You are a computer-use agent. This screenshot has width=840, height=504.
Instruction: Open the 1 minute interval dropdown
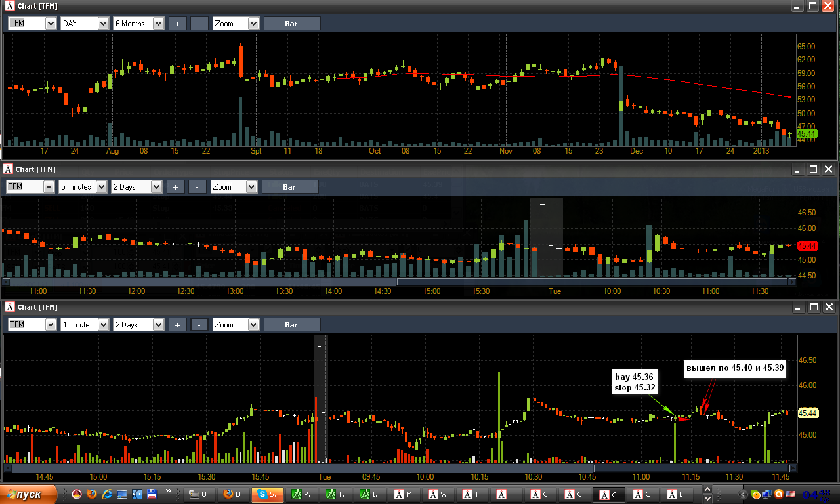(x=85, y=325)
